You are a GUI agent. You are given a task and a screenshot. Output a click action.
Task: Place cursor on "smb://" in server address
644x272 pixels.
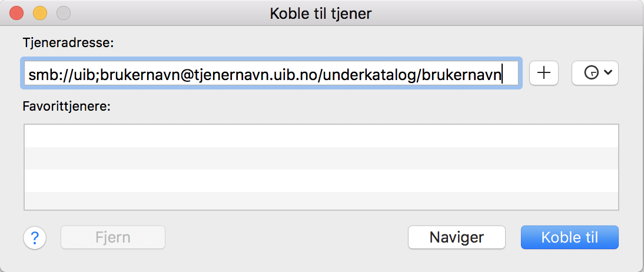[46, 75]
